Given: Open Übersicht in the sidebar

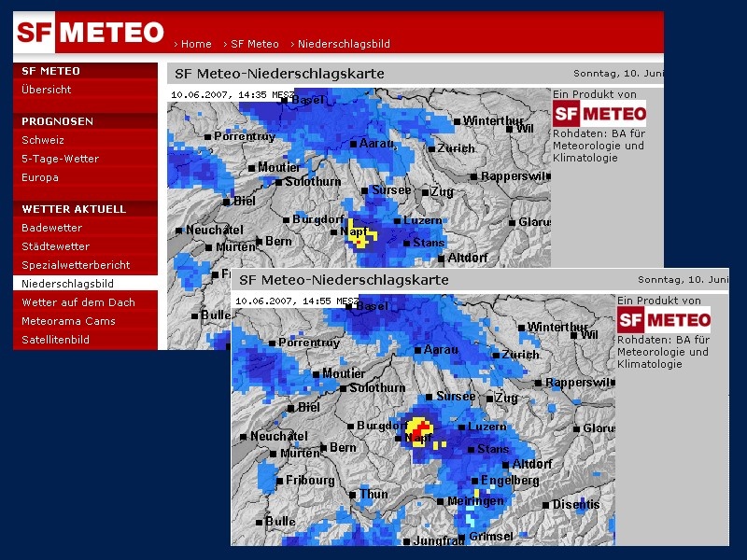Looking at the screenshot, I should pos(46,89).
